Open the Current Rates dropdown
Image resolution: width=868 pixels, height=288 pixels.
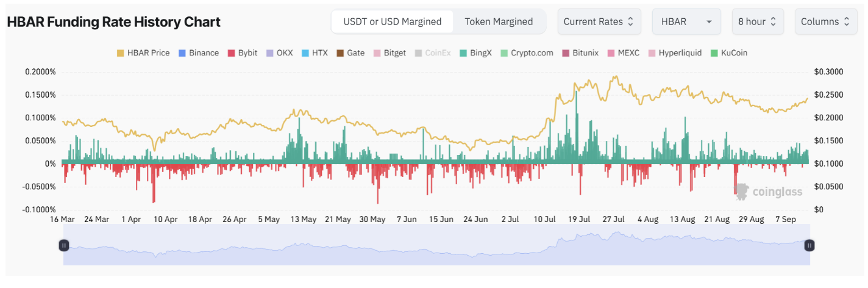599,21
